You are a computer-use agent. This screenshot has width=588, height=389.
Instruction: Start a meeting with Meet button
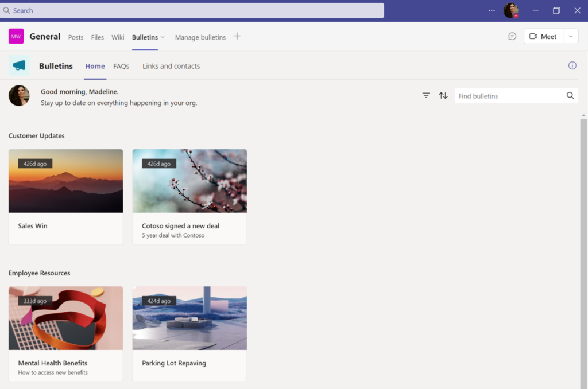(543, 36)
